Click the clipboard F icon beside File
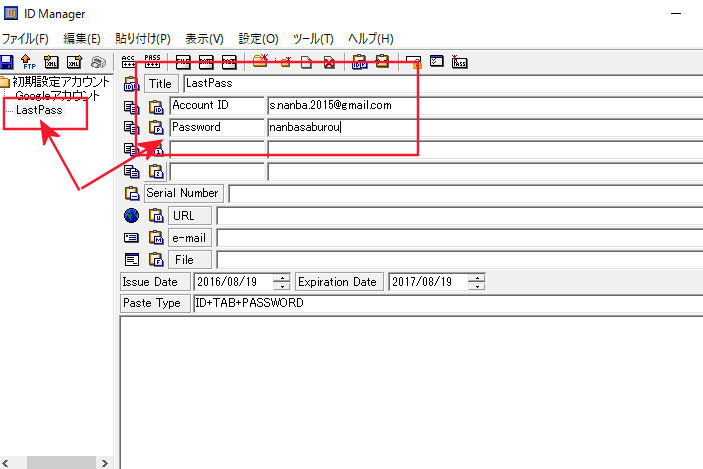Viewport: 703px width, 469px height. coord(156,259)
